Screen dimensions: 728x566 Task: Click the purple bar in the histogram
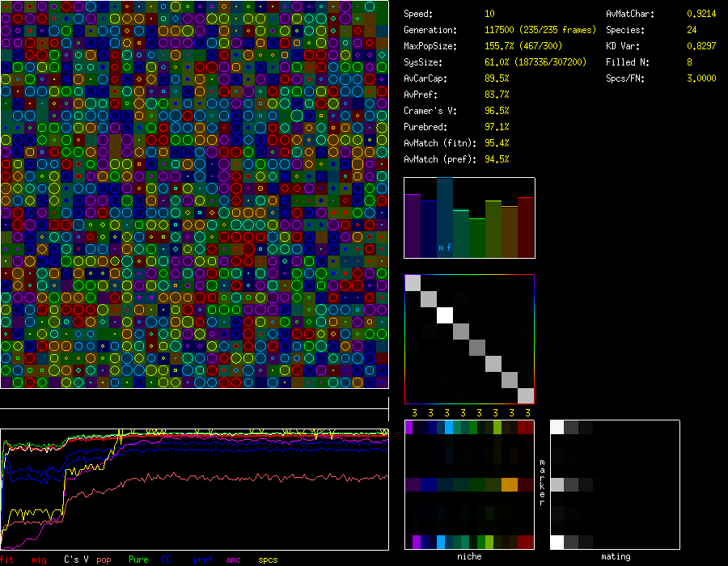[x=413, y=226]
